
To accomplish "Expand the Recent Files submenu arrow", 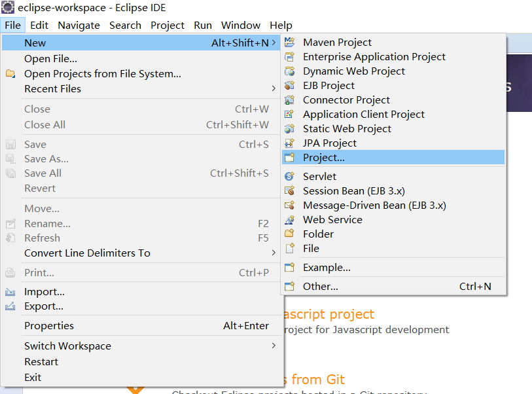I will (274, 88).
